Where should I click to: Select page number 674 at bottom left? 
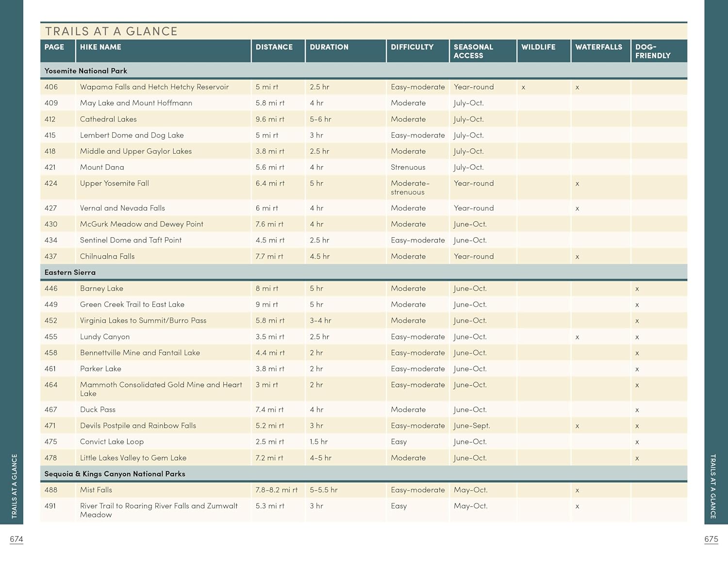[x=17, y=539]
